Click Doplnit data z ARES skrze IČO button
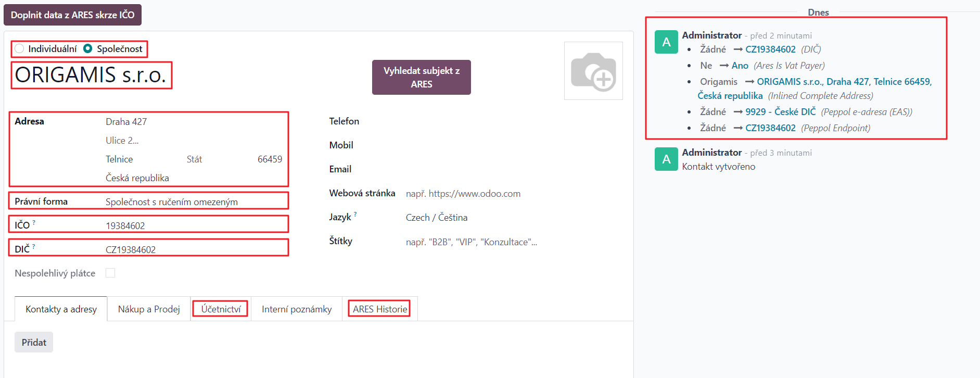Image resolution: width=980 pixels, height=378 pixels. click(72, 15)
